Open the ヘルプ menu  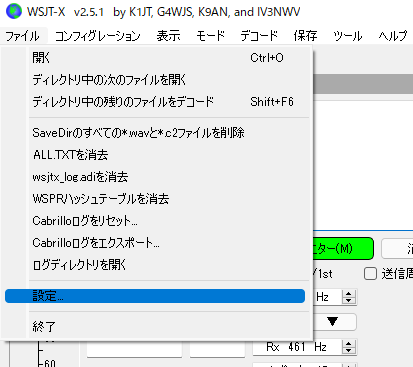click(x=393, y=35)
